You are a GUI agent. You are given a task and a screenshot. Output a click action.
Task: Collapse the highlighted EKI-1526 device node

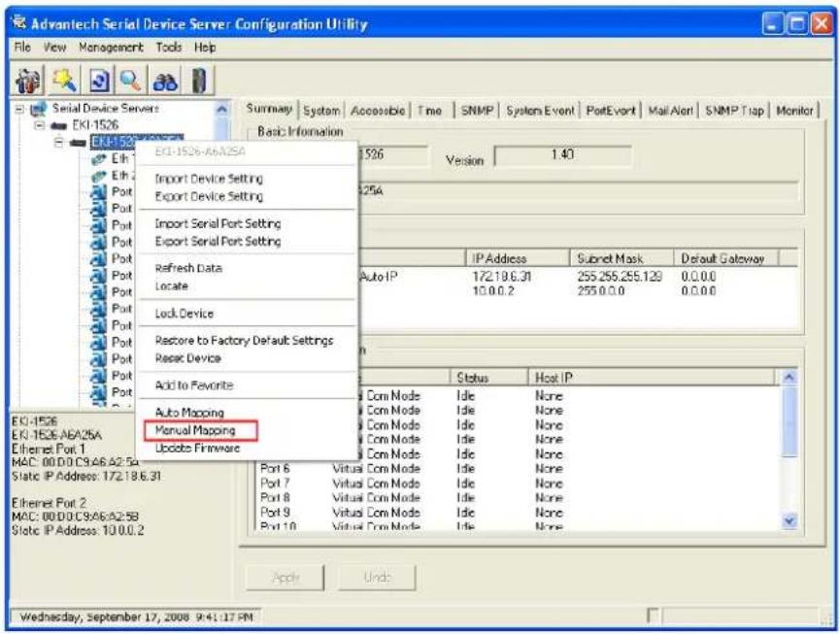pyautogui.click(x=59, y=143)
